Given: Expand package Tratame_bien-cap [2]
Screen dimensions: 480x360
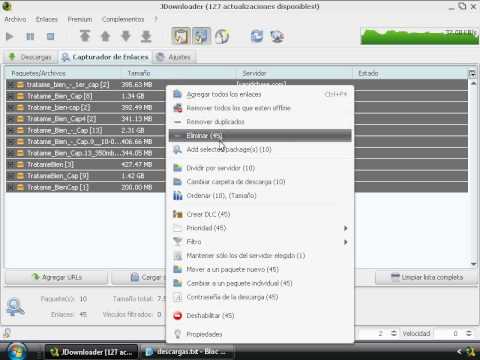Looking at the screenshot, I should 11,107.
